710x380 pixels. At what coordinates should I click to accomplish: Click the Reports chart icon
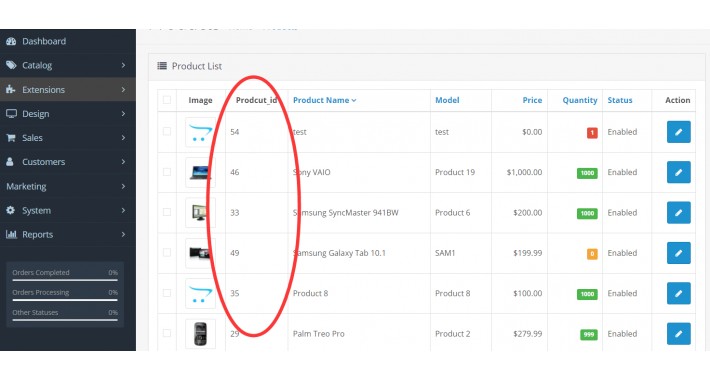[x=11, y=234]
